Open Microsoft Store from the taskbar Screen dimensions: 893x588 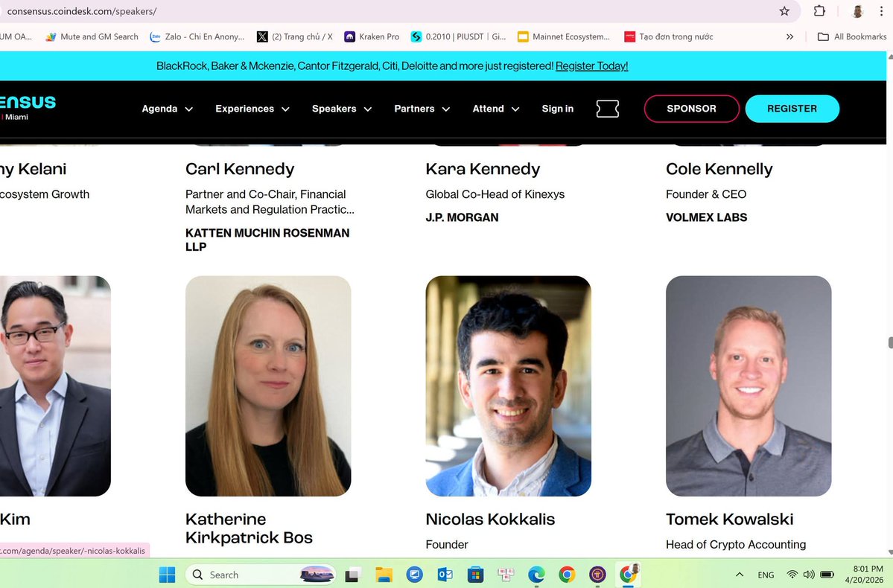click(475, 575)
